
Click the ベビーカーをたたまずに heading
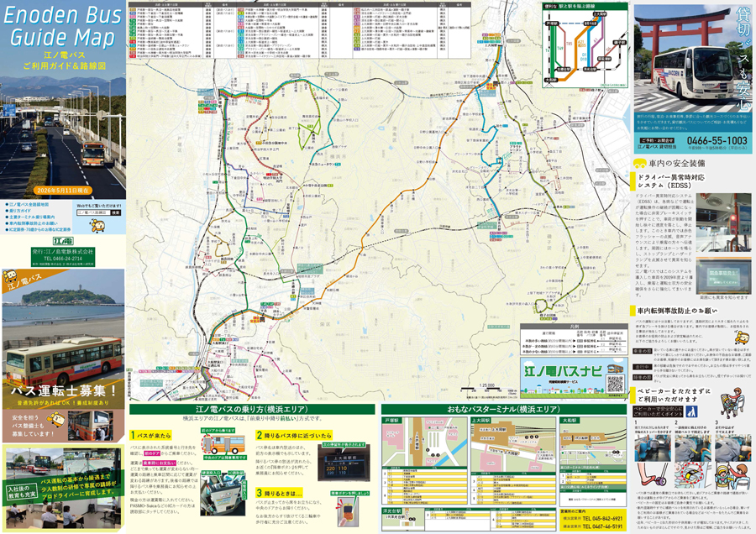point(672,395)
